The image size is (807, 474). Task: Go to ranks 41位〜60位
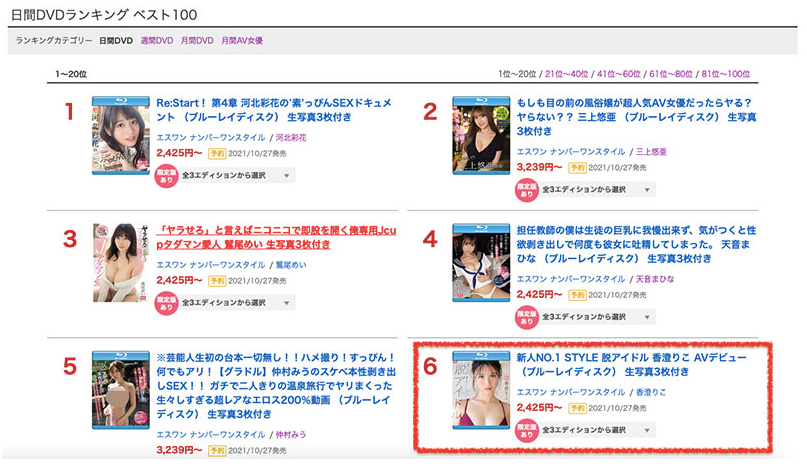[619, 74]
